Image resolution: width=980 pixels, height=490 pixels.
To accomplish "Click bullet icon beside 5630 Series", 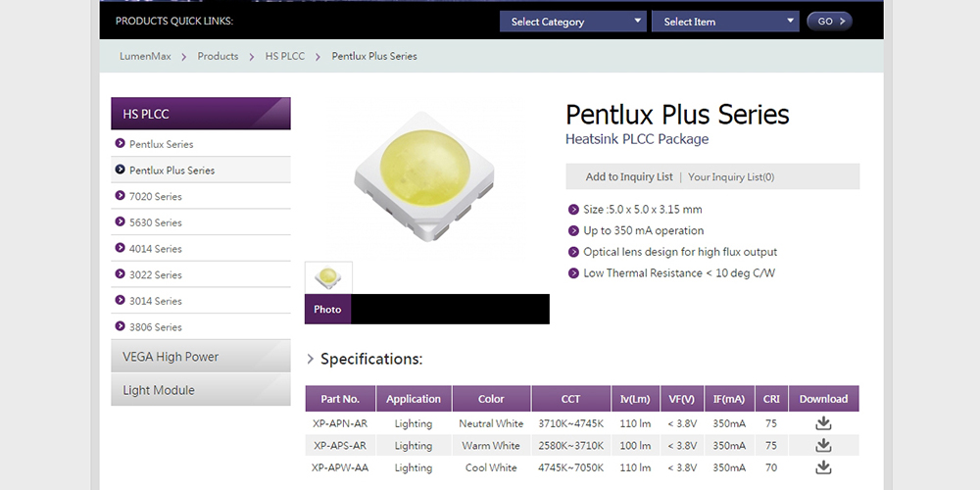I will (120, 221).
